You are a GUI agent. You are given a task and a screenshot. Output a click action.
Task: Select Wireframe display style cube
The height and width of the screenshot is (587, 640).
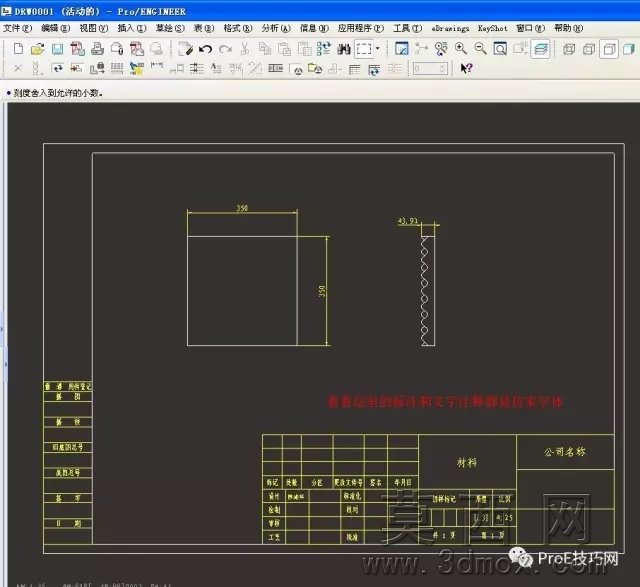(x=569, y=49)
